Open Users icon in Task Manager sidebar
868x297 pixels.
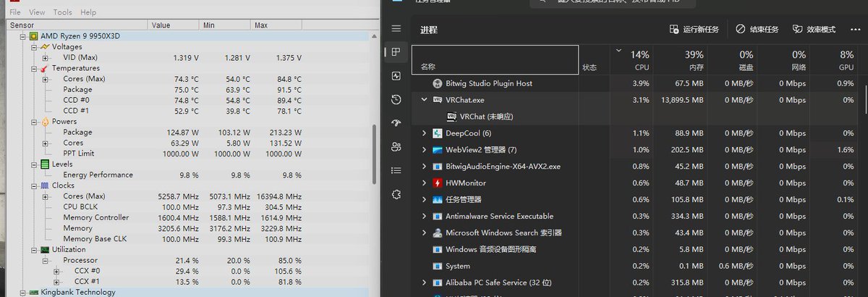pyautogui.click(x=396, y=146)
